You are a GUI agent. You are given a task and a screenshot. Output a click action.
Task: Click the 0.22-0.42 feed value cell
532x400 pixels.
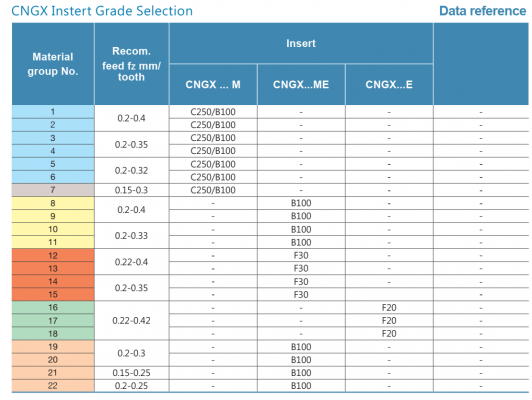click(132, 321)
